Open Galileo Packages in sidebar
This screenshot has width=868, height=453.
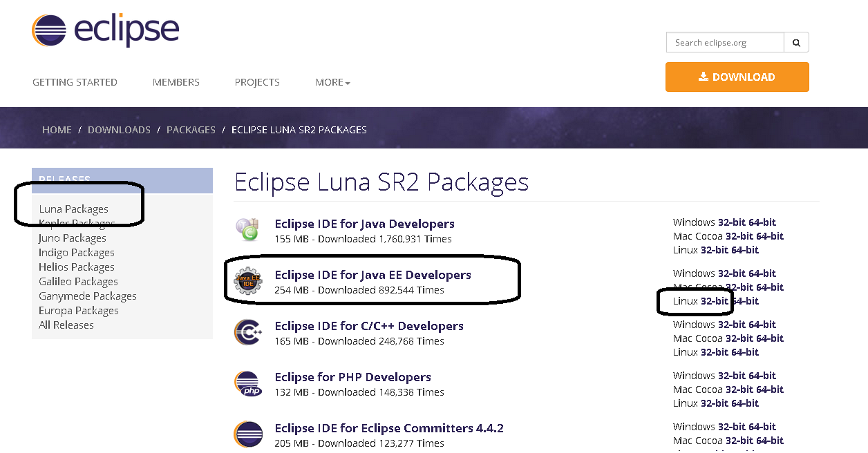point(78,282)
